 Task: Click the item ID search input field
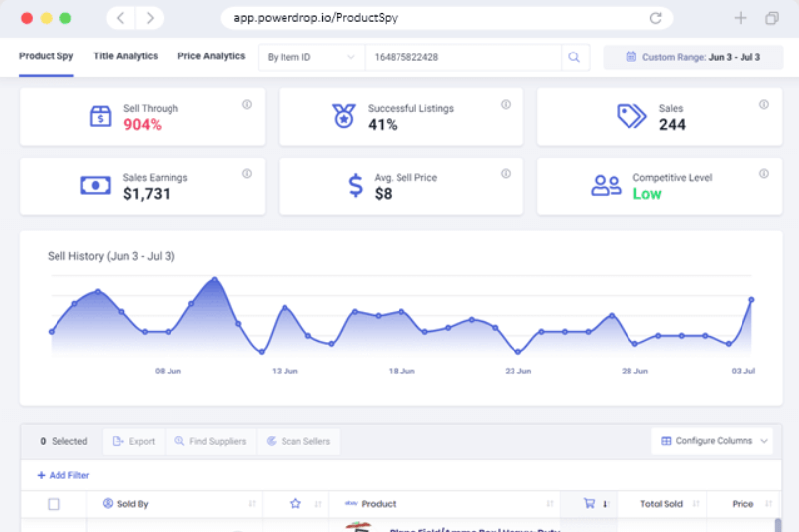point(463,57)
